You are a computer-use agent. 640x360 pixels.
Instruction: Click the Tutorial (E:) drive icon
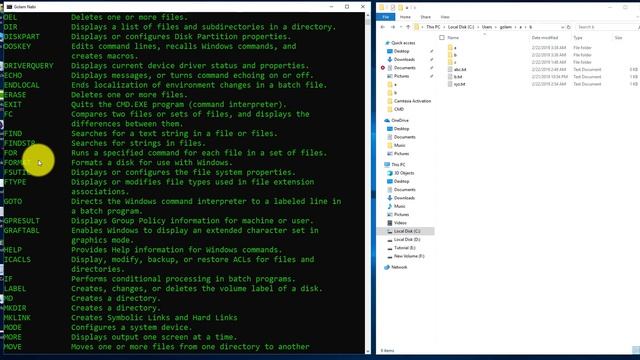point(390,248)
